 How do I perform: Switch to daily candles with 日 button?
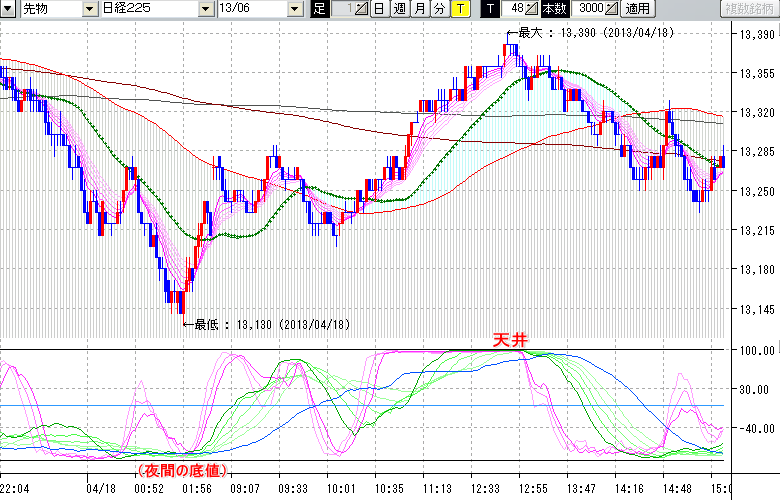pyautogui.click(x=379, y=9)
